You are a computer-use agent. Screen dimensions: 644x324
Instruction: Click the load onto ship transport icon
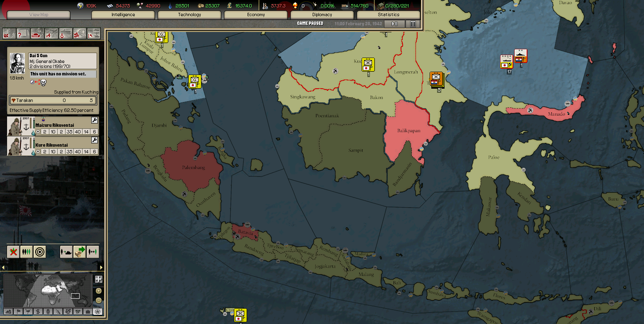66,251
